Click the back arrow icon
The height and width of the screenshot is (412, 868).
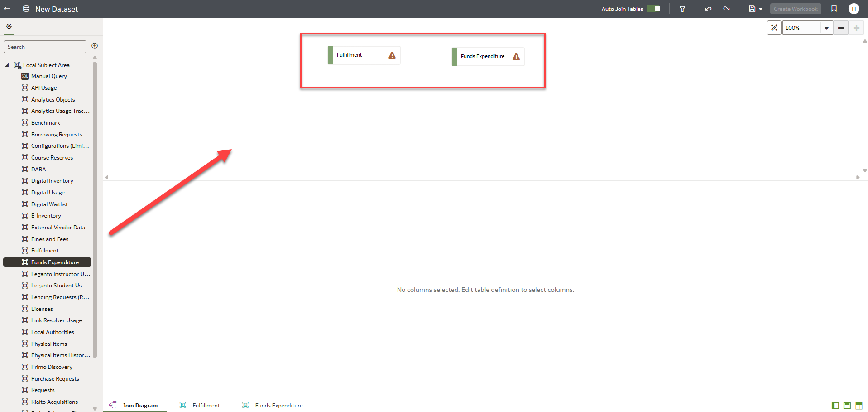point(7,9)
